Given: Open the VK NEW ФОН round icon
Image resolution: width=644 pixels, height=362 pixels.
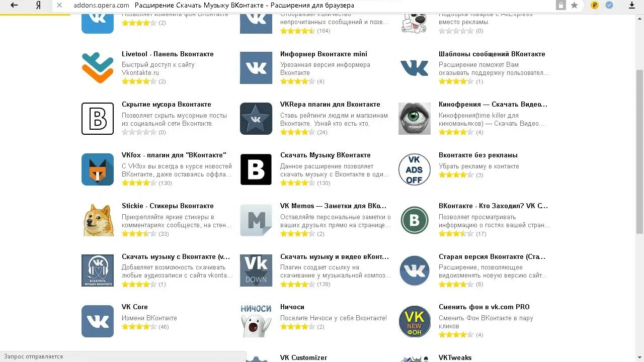Looking at the screenshot, I should click(414, 321).
